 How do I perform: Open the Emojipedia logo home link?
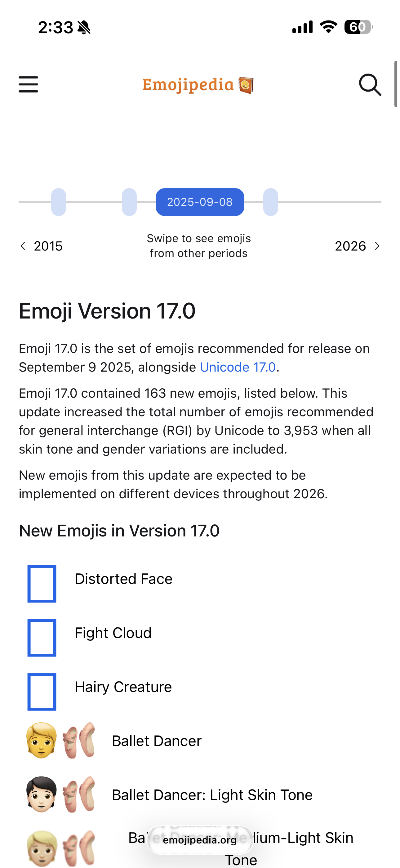pos(198,85)
